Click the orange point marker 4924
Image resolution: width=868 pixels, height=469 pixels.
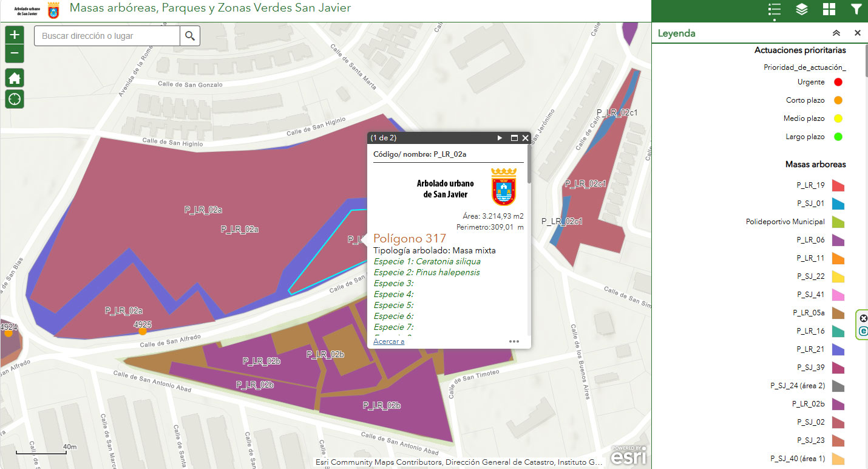8,334
